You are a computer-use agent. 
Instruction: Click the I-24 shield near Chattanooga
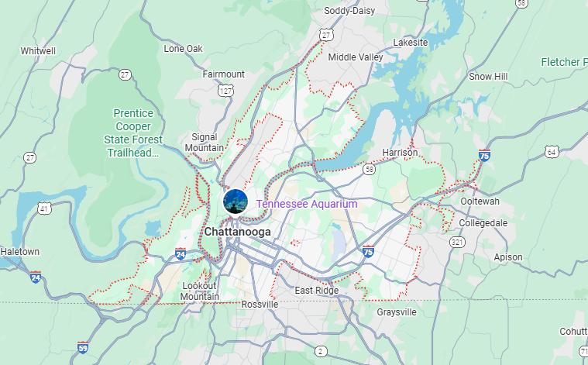181,254
